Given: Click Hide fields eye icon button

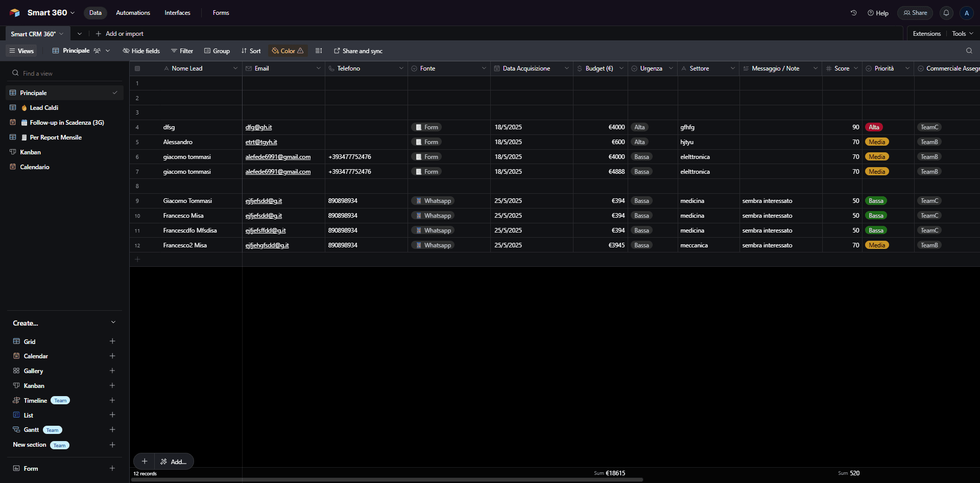Looking at the screenshot, I should click(x=141, y=51).
